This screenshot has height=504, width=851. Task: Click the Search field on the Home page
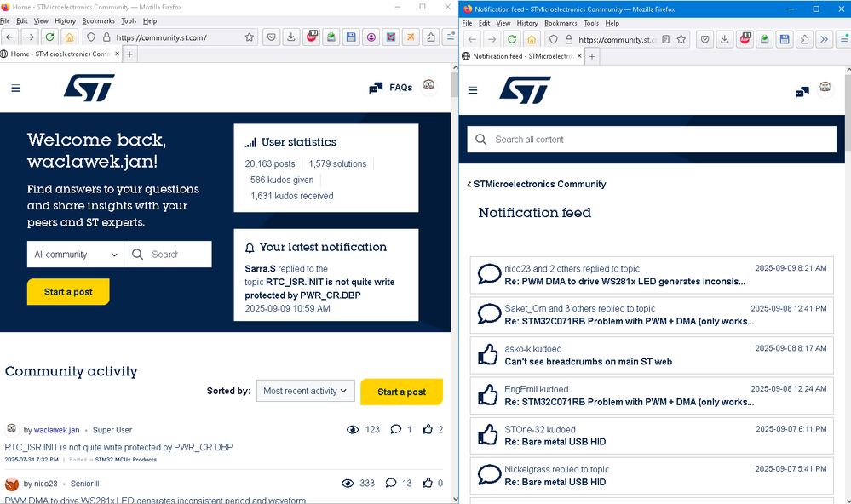point(168,254)
